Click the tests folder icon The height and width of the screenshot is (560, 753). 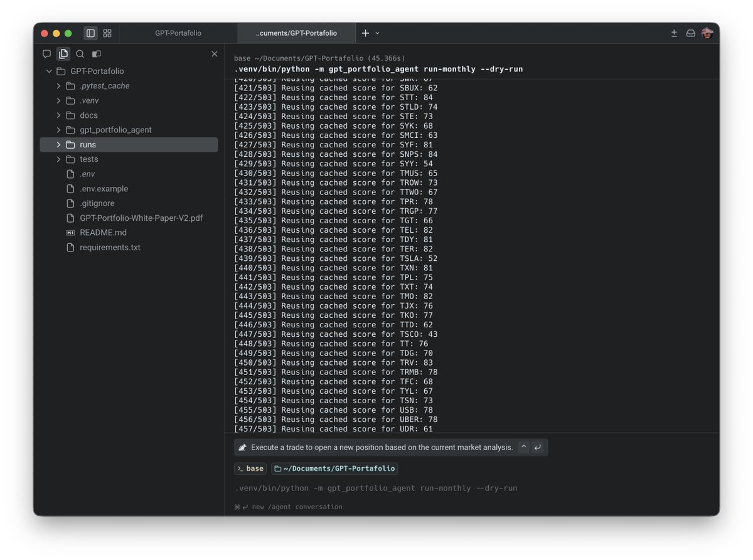[70, 159]
